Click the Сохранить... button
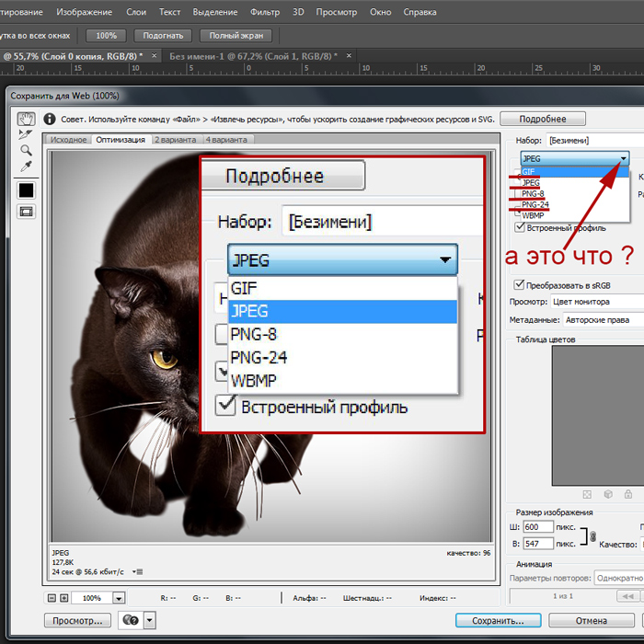Image resolution: width=644 pixels, height=644 pixels. pos(499,621)
